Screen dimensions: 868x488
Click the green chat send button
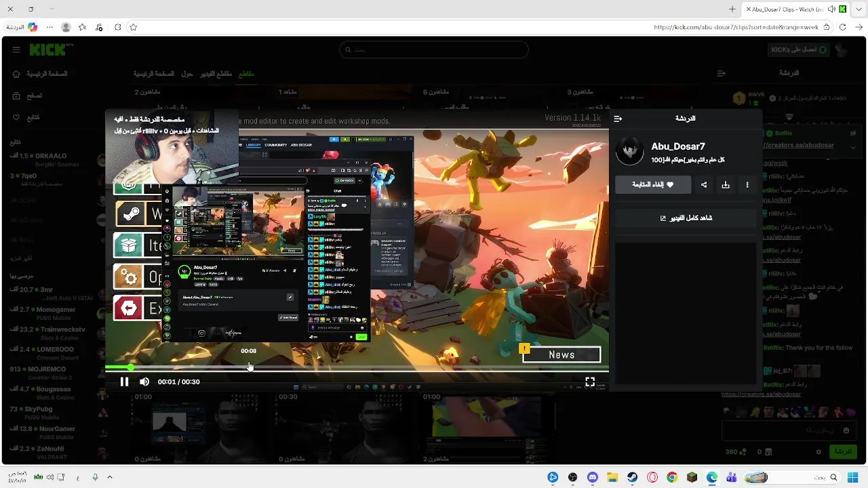pos(842,451)
